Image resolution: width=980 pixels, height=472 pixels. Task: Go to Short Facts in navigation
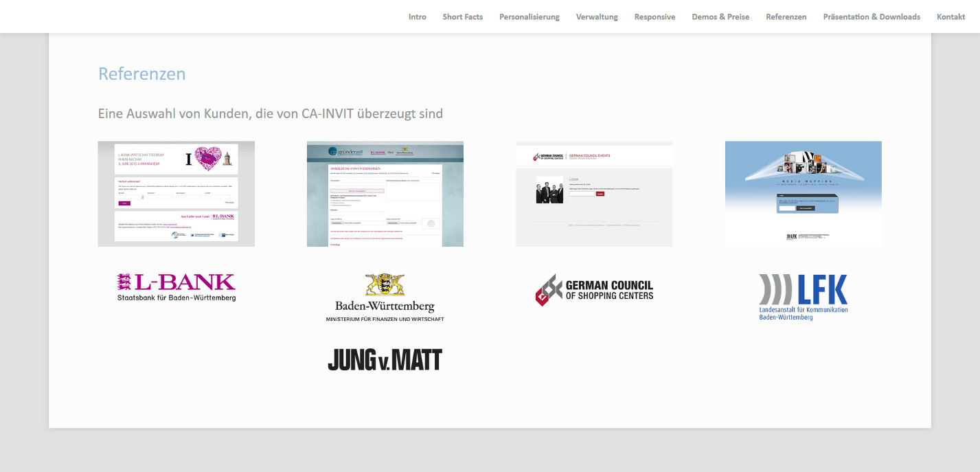tap(463, 16)
